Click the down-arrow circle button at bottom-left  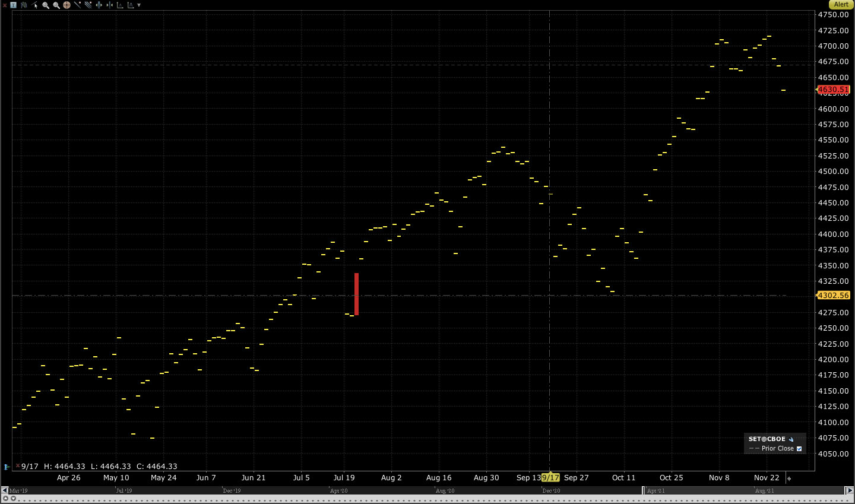click(14, 499)
